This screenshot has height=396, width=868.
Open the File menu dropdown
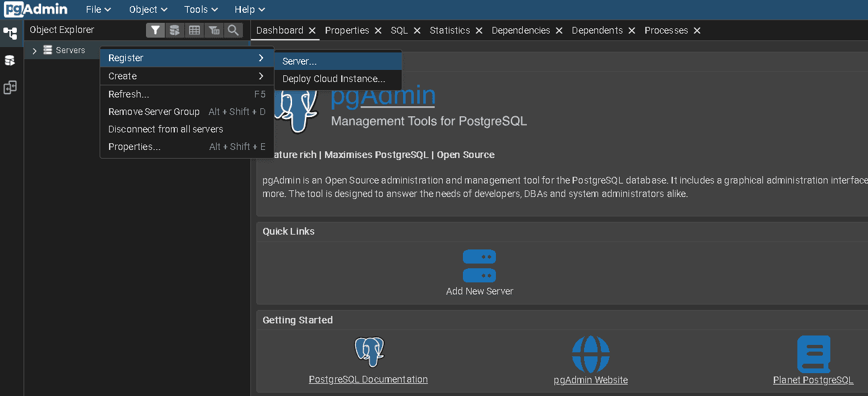98,9
